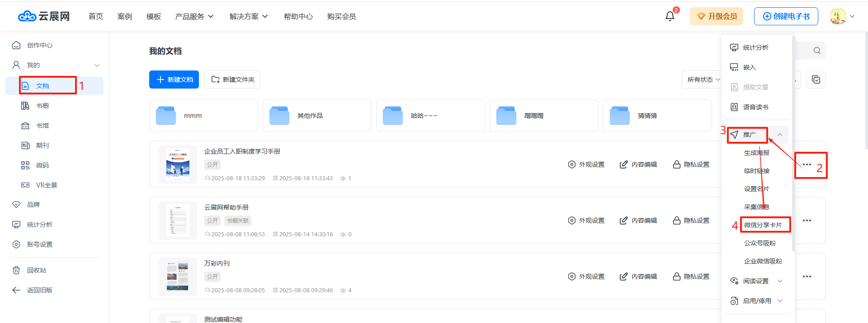
Task: Click 外观设置 for 企业员工入职制度学习手册
Action: (586, 164)
